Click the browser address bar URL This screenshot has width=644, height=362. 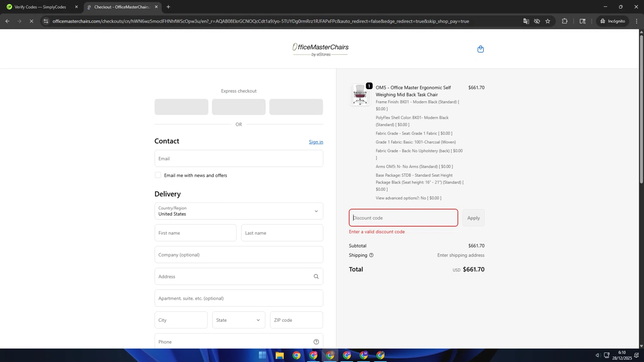tap(261, 21)
